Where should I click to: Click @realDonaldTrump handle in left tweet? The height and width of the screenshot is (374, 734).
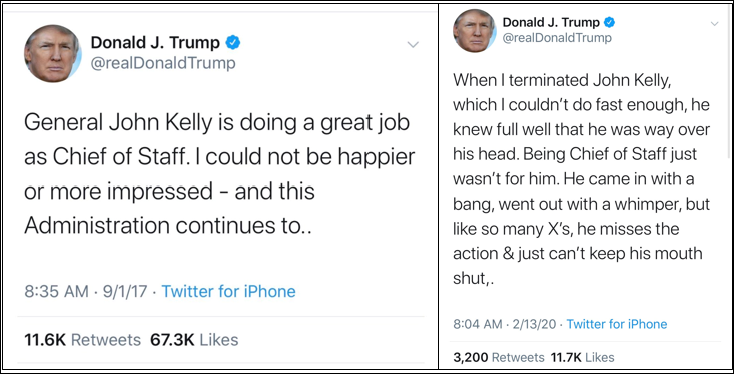coord(163,63)
